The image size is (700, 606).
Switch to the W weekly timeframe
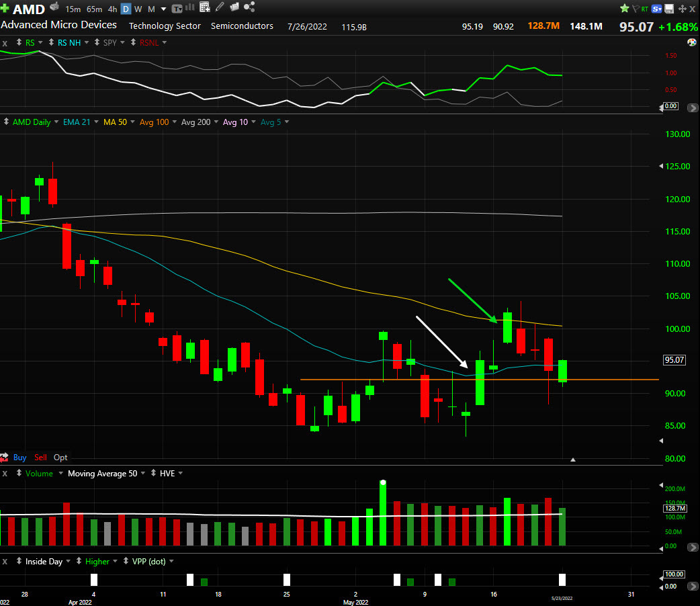(x=138, y=9)
